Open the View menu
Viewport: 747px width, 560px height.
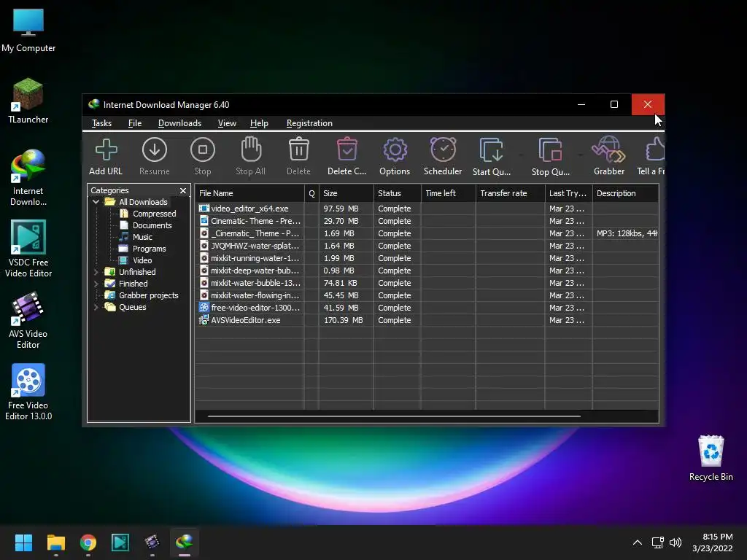point(228,123)
